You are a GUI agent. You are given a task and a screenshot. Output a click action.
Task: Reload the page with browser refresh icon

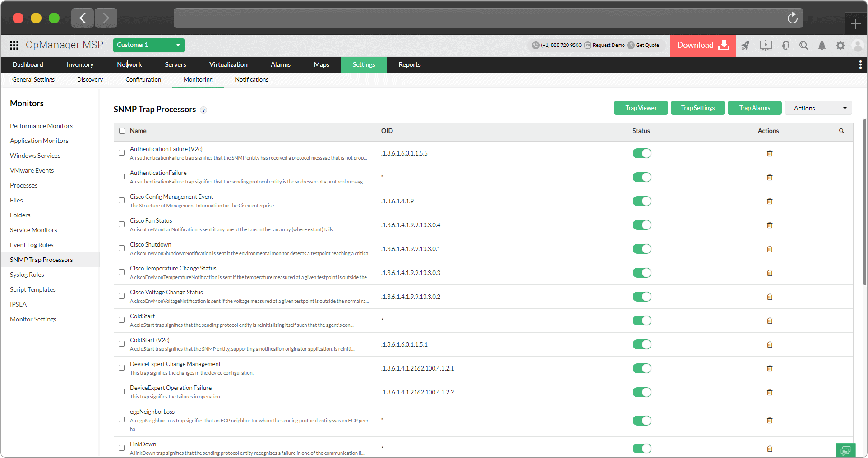pyautogui.click(x=793, y=18)
